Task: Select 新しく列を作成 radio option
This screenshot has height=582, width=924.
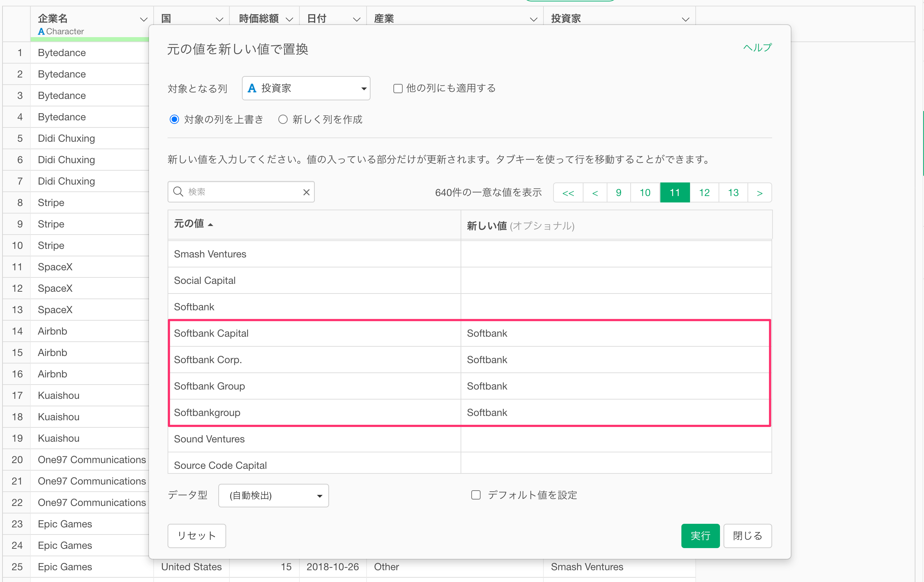Action: coord(283,120)
